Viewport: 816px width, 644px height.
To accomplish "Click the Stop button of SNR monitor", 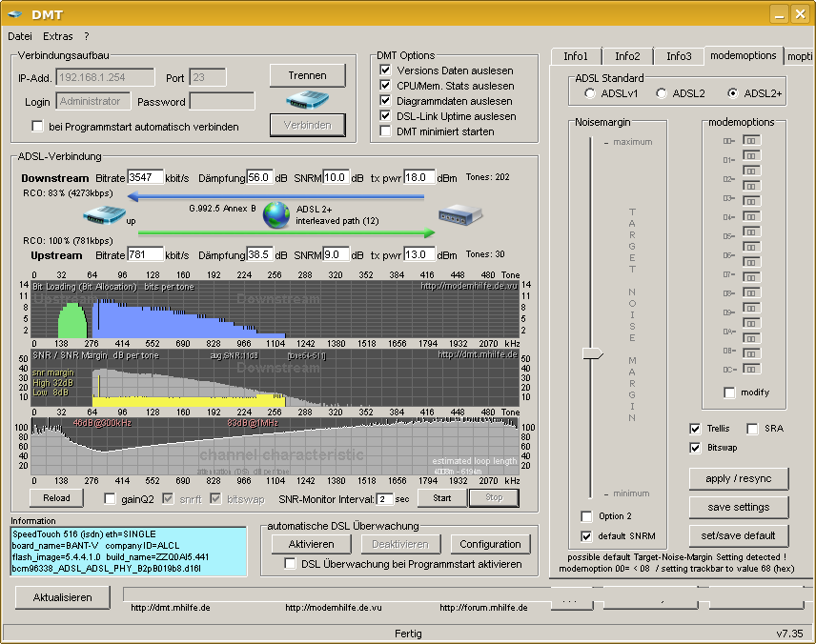I will (494, 497).
